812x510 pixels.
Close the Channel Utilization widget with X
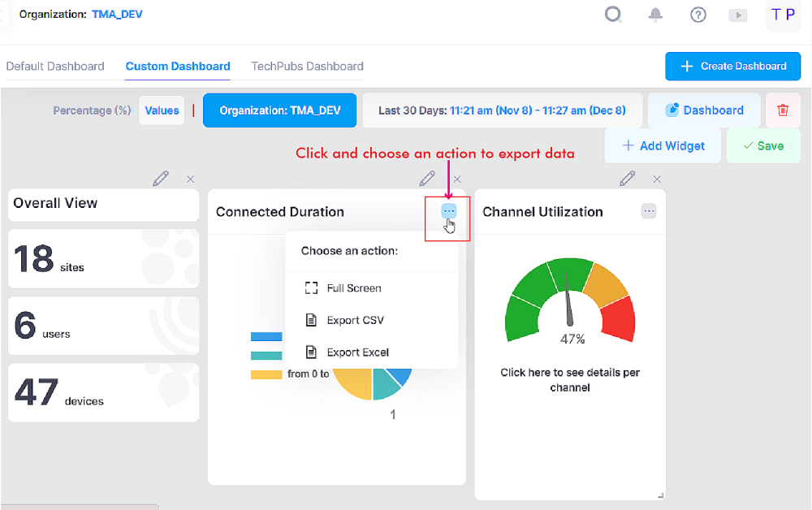click(657, 179)
